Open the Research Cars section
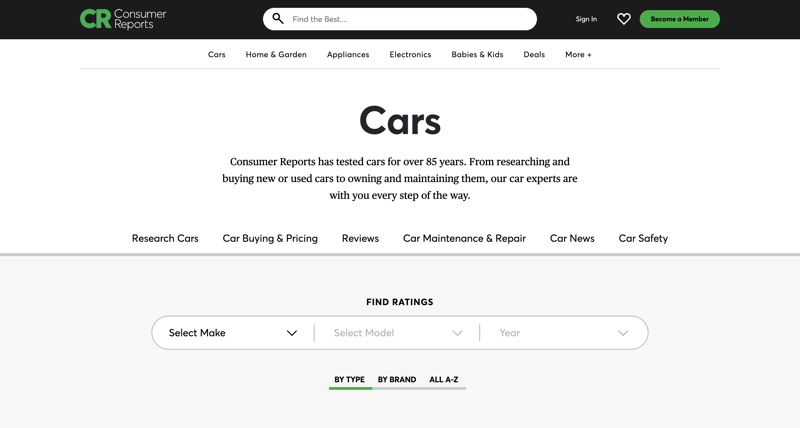The height and width of the screenshot is (428, 800). [x=165, y=238]
